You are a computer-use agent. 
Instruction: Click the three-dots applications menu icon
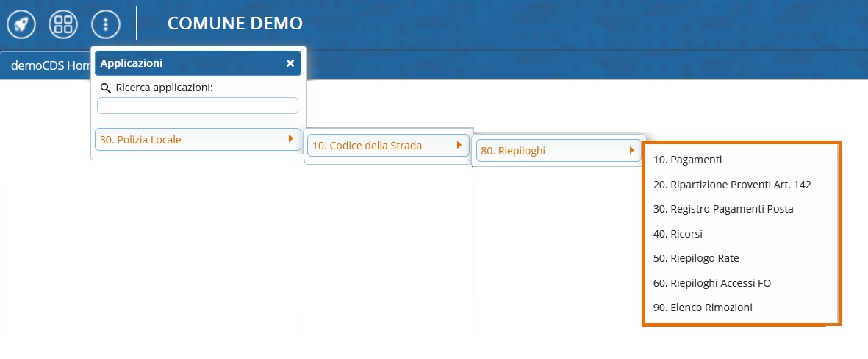[x=105, y=24]
